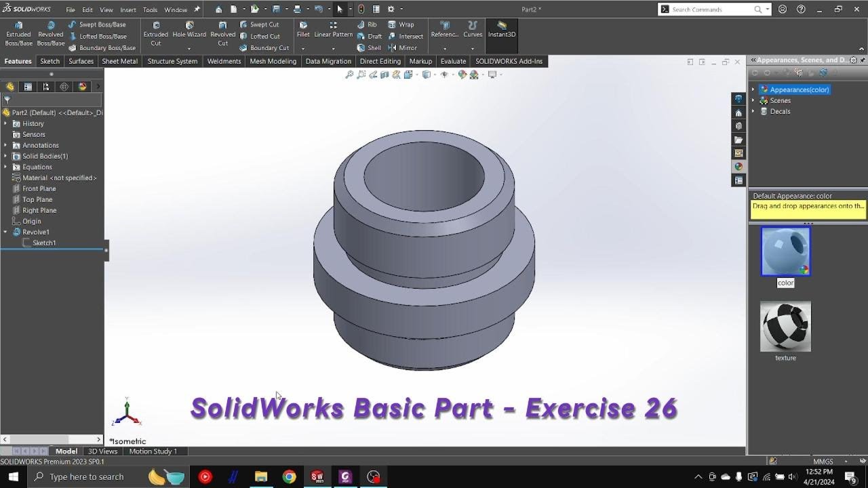Image resolution: width=868 pixels, height=488 pixels.
Task: Select the texture appearance thumbnail
Action: coord(785,327)
